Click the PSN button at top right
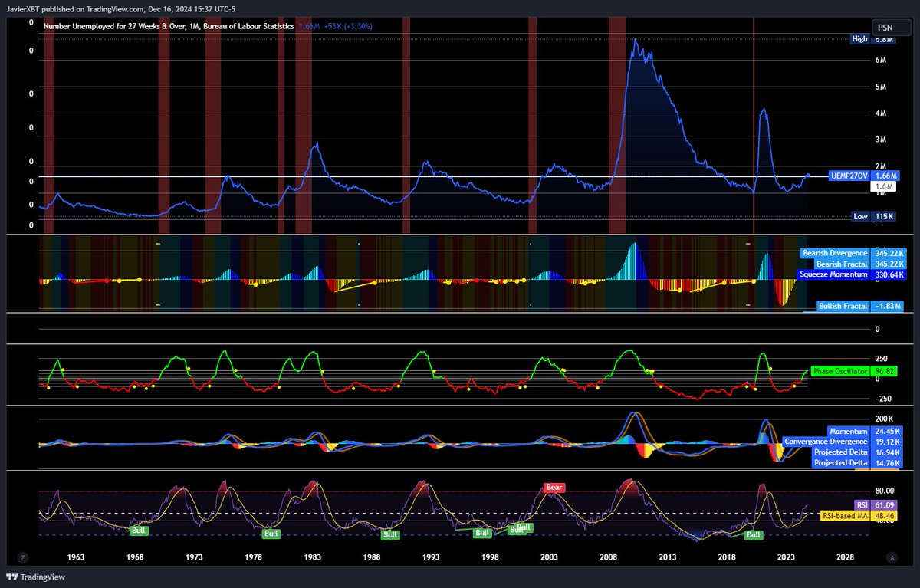The height and width of the screenshot is (588, 920). point(892,27)
